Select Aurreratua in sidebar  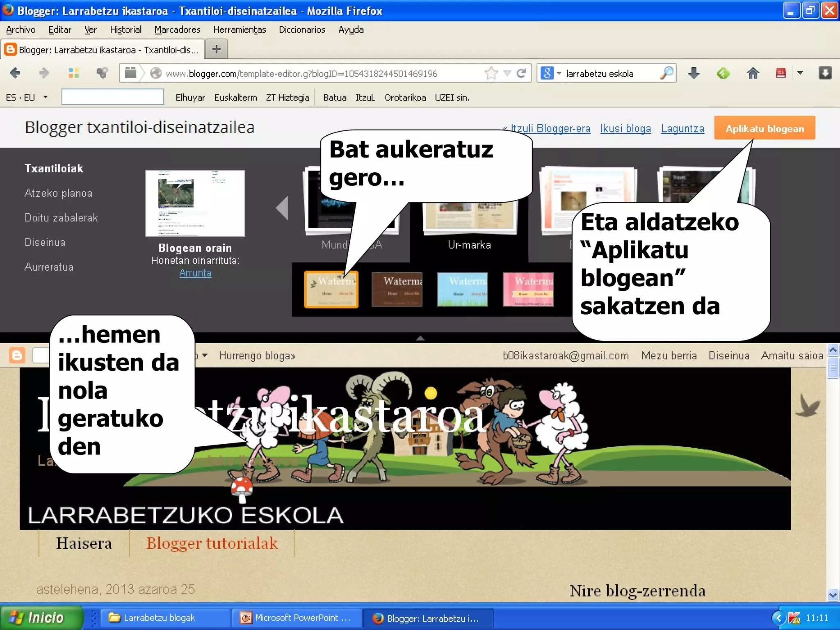click(49, 267)
